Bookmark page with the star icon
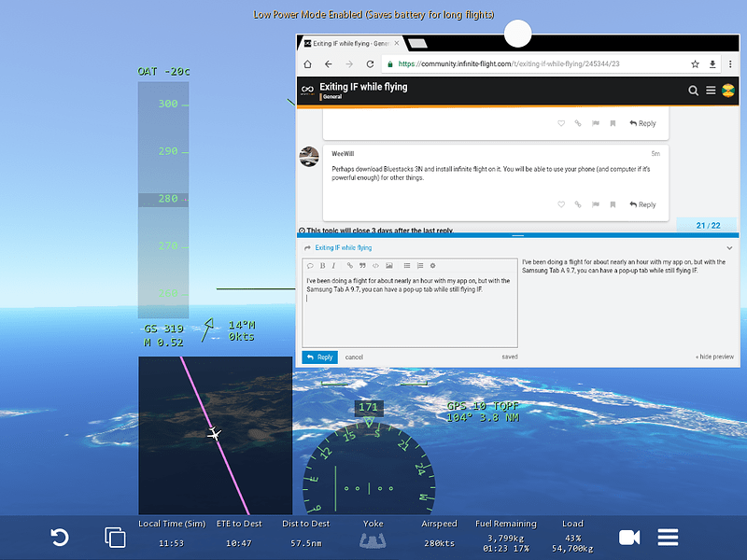 pos(695,63)
